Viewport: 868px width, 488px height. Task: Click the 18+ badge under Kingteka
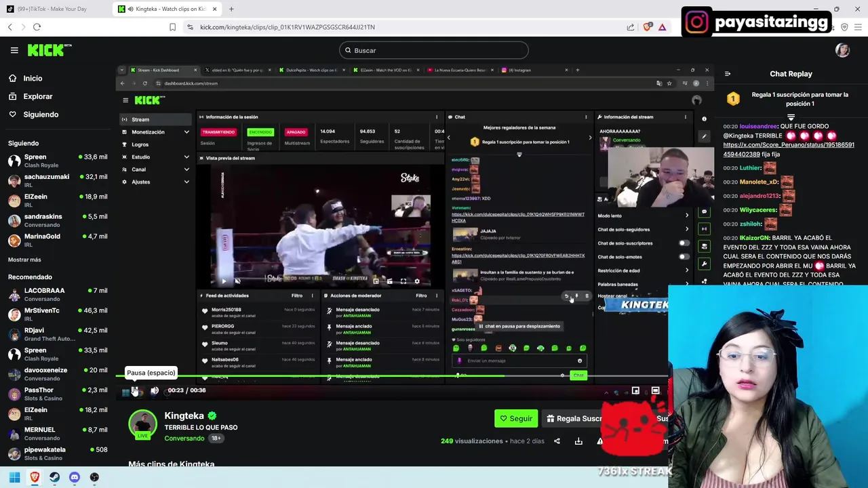[x=216, y=439]
